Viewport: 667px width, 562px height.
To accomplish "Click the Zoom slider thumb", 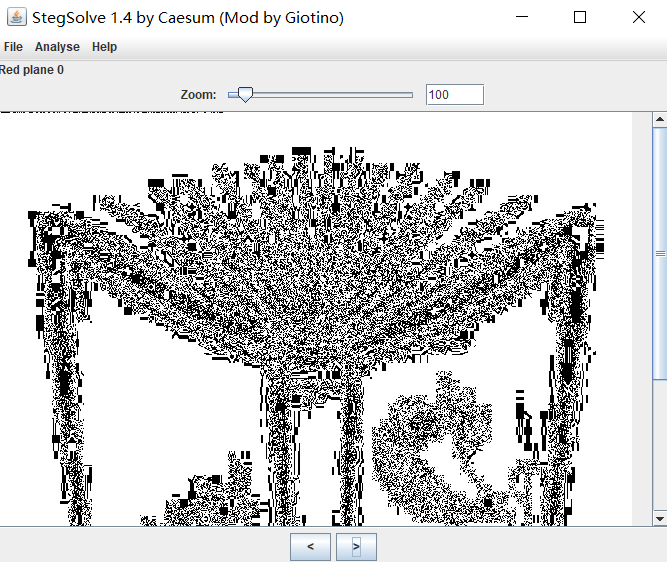I will click(241, 95).
